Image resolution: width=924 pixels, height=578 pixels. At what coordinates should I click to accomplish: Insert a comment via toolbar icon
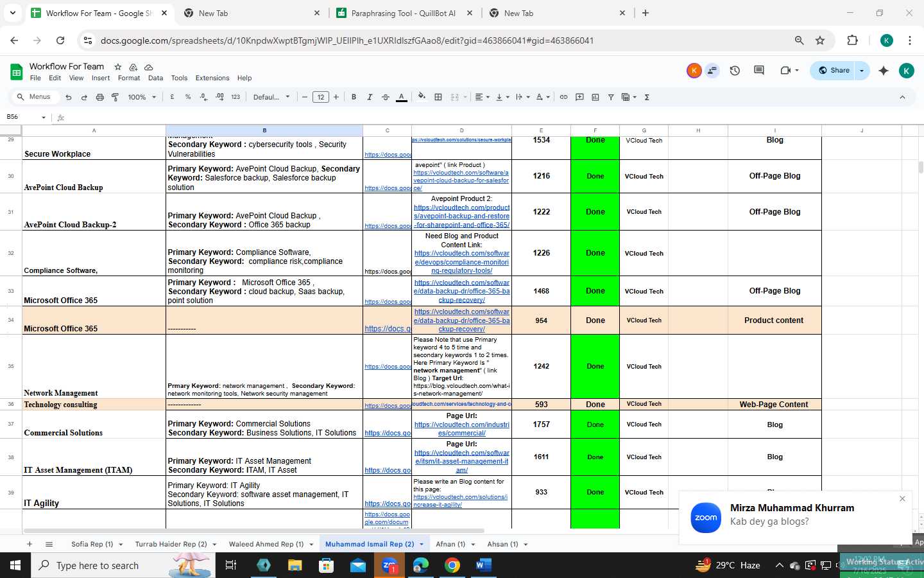point(579,97)
